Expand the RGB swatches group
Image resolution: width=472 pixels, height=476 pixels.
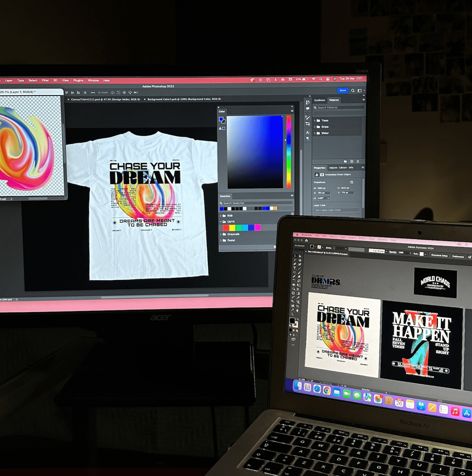click(x=221, y=216)
